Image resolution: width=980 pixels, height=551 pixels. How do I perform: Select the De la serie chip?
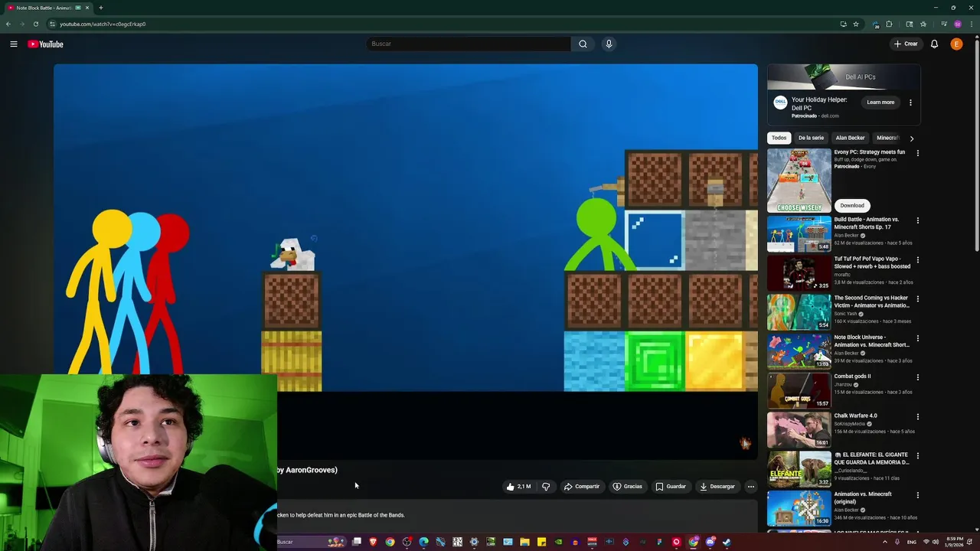click(811, 138)
